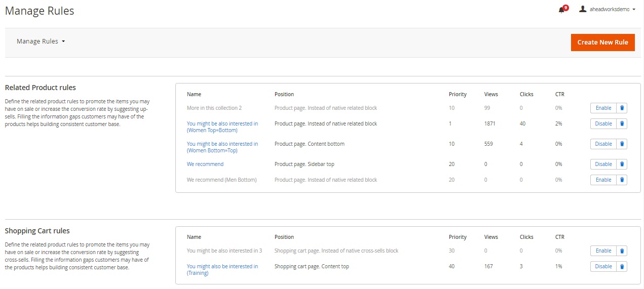The height and width of the screenshot is (289, 644).
Task: Click the Create New Rule button
Action: point(602,43)
